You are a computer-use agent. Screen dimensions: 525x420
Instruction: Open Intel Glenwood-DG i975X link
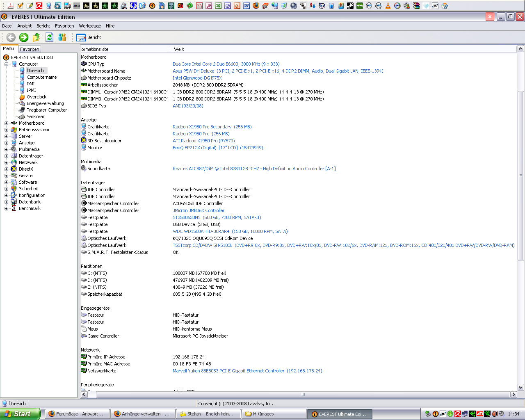[197, 78]
